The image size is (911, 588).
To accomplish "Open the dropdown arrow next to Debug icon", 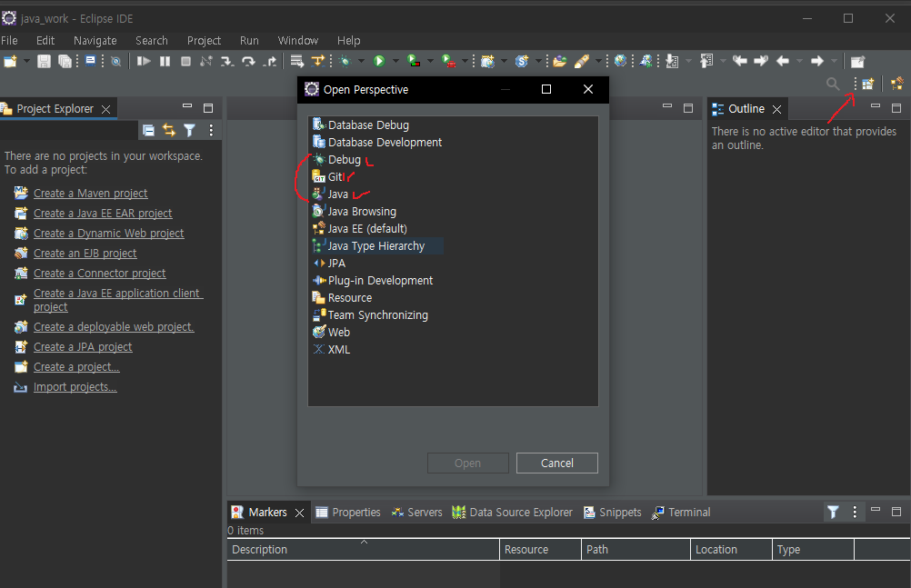I will coord(361,61).
